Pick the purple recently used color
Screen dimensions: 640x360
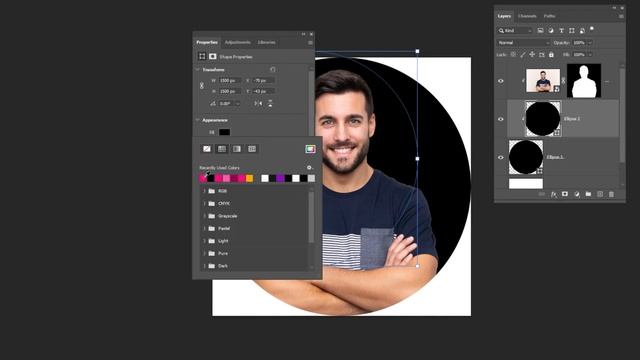pyautogui.click(x=280, y=178)
